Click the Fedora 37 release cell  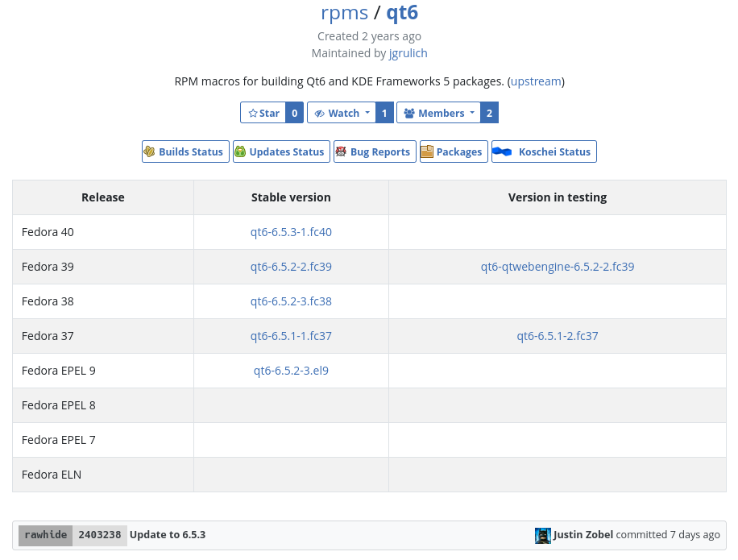pos(103,336)
